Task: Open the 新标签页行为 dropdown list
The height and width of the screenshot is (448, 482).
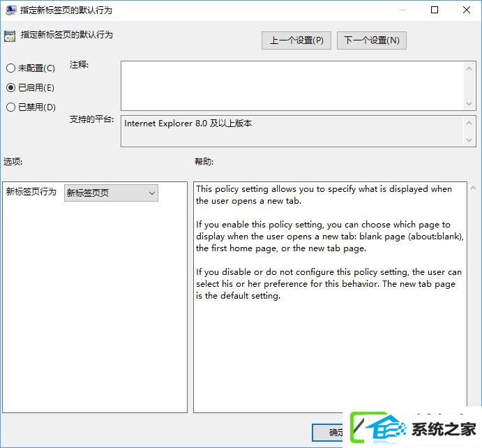Action: [111, 193]
